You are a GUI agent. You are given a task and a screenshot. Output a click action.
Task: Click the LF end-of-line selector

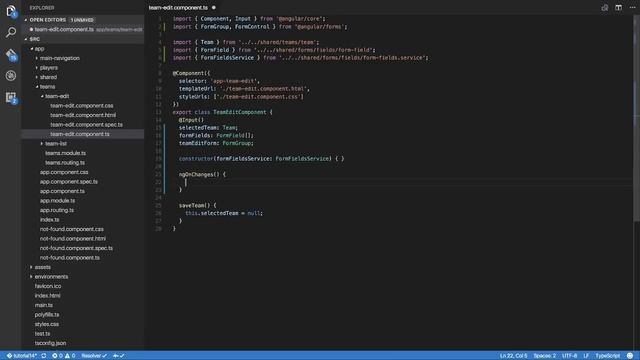[586, 356]
